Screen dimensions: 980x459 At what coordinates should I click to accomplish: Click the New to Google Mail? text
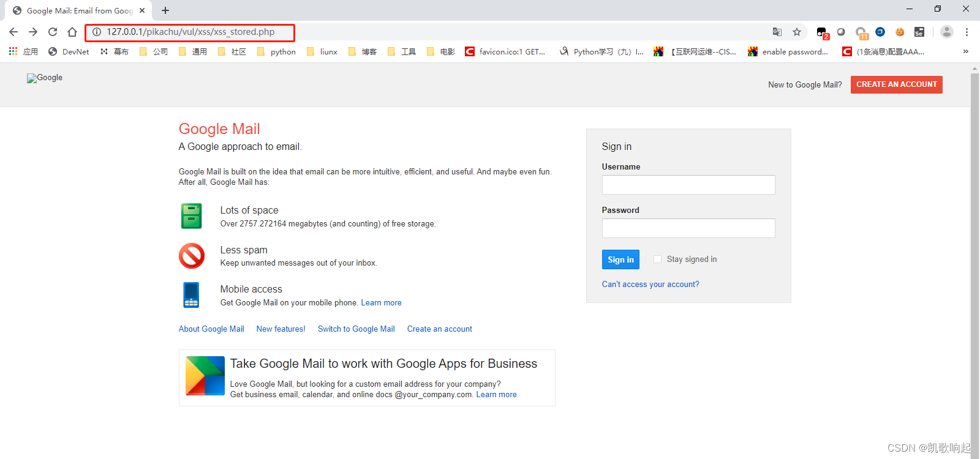point(805,84)
